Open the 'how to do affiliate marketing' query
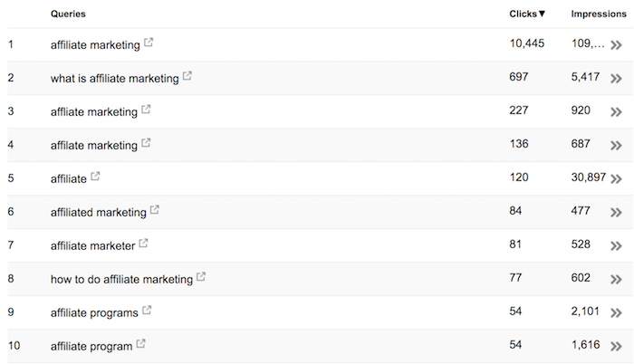The height and width of the screenshot is (364, 634). [x=121, y=280]
